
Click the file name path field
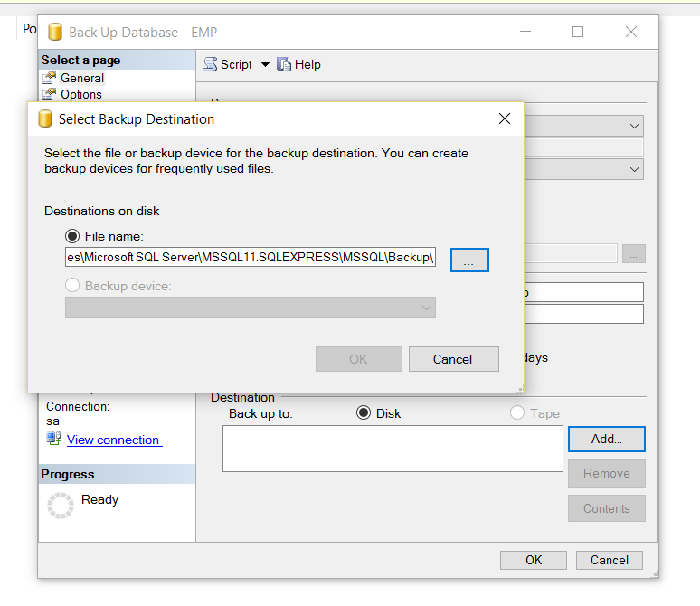pos(251,258)
